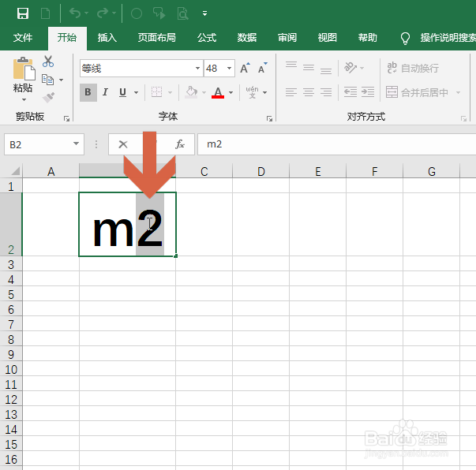Toggle italic formatting
The image size is (476, 470).
[105, 92]
